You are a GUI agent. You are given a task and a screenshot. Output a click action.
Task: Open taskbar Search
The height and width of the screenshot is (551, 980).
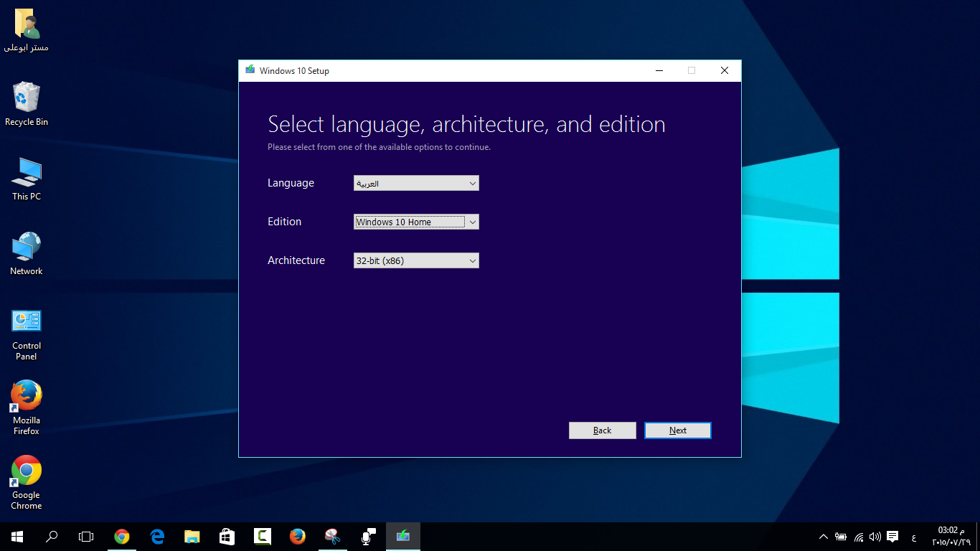tap(52, 537)
